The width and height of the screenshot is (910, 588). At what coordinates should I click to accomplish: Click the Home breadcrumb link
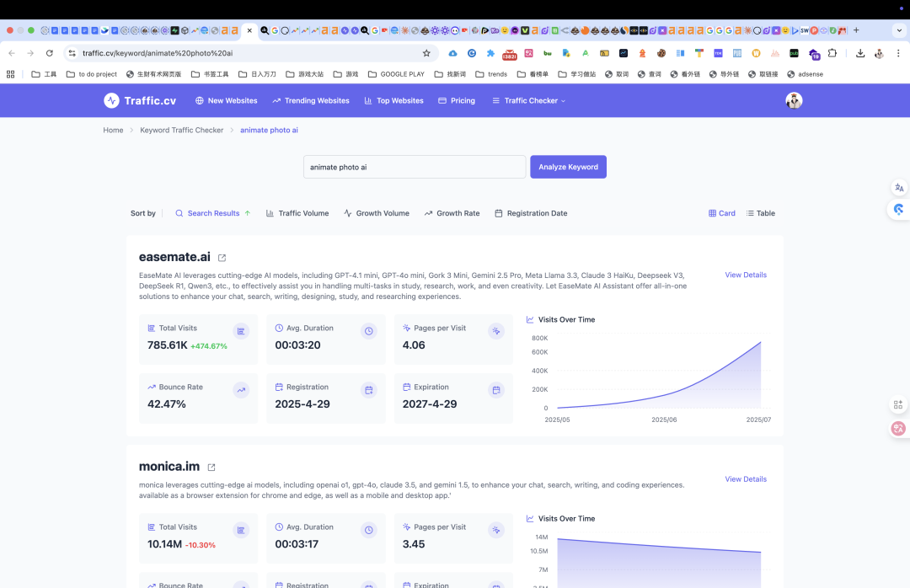(x=113, y=130)
